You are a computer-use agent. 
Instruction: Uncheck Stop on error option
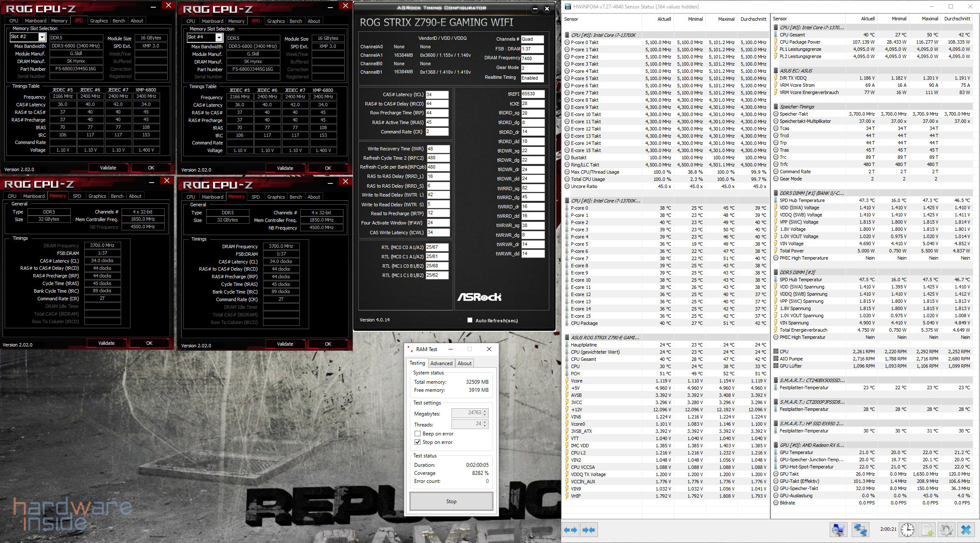click(x=418, y=442)
